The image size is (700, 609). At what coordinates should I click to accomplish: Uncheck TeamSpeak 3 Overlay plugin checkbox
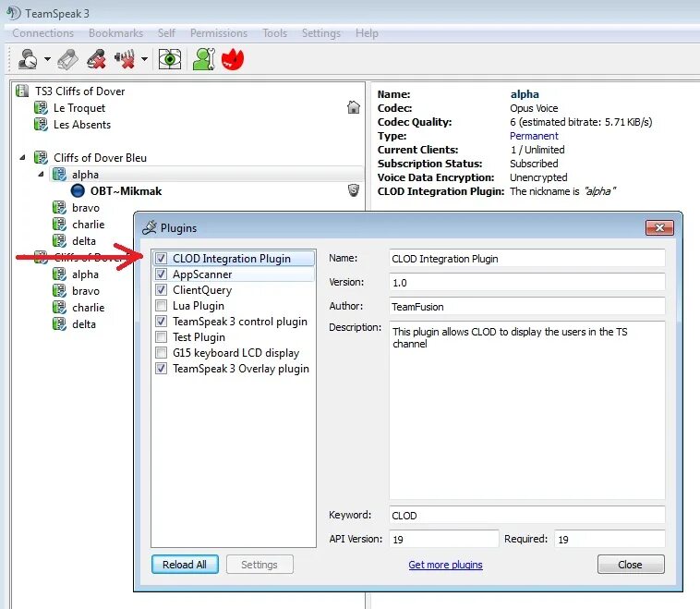[x=162, y=368]
